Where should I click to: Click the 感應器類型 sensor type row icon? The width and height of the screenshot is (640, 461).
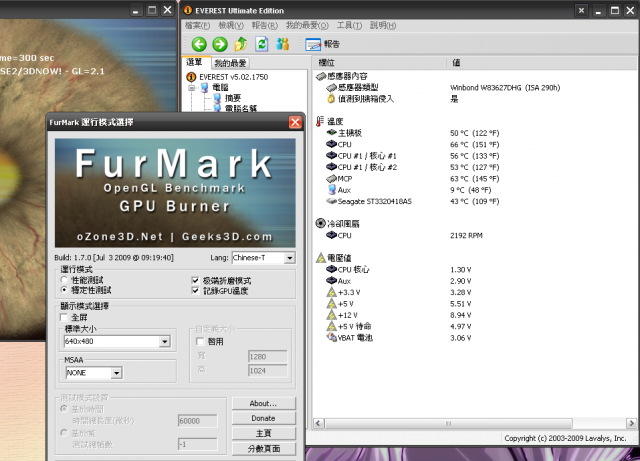tap(331, 87)
